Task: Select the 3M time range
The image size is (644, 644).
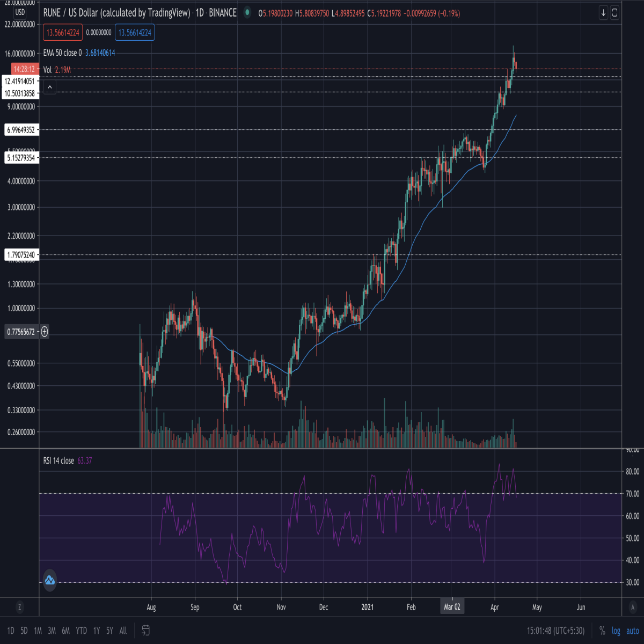Action: [x=52, y=631]
